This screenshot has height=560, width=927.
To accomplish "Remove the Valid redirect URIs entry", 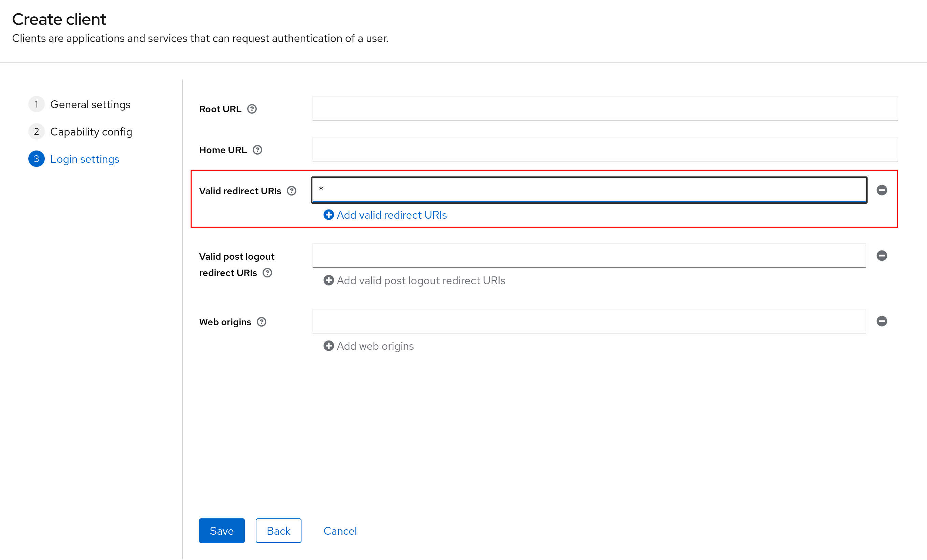I will (x=882, y=190).
